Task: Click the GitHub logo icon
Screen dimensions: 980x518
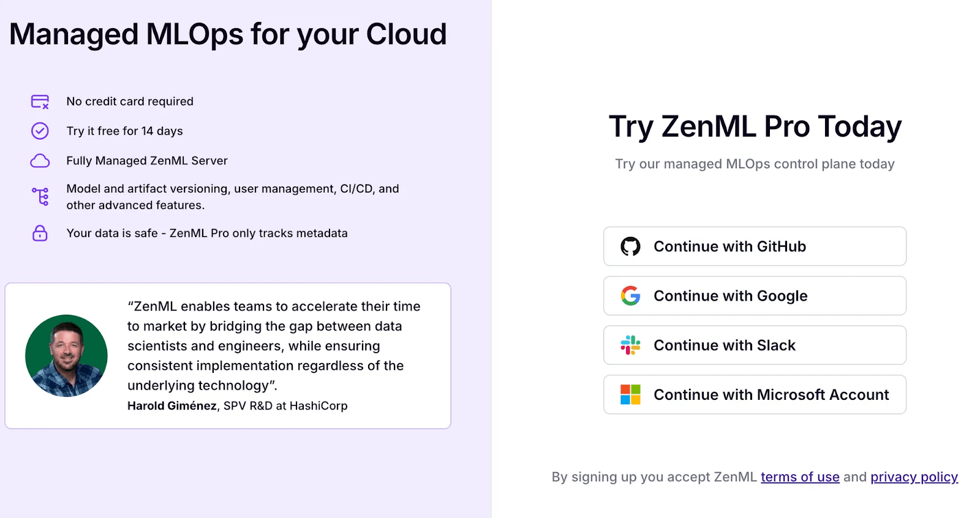Action: pos(630,246)
